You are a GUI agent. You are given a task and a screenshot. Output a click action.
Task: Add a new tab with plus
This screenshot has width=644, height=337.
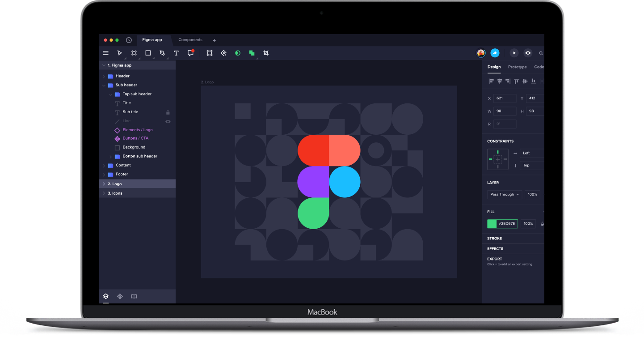click(x=214, y=40)
